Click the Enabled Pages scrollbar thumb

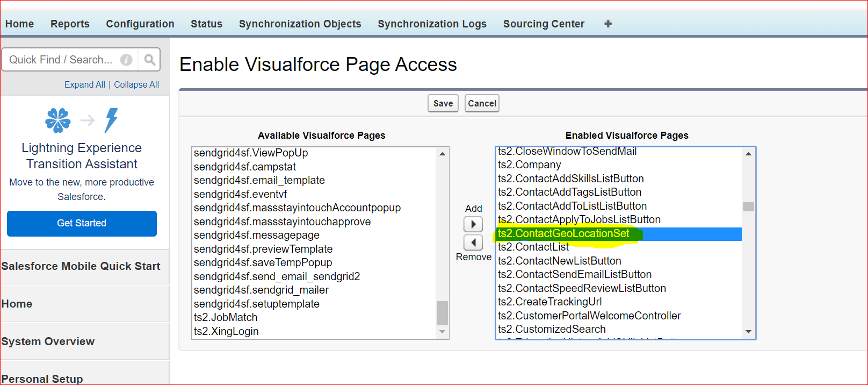pyautogui.click(x=748, y=206)
